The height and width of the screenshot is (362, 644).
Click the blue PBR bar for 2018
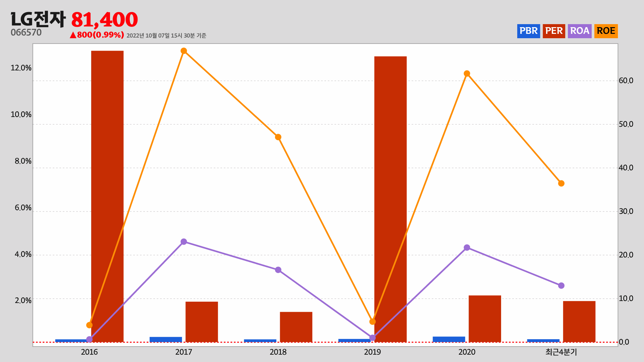(260, 341)
